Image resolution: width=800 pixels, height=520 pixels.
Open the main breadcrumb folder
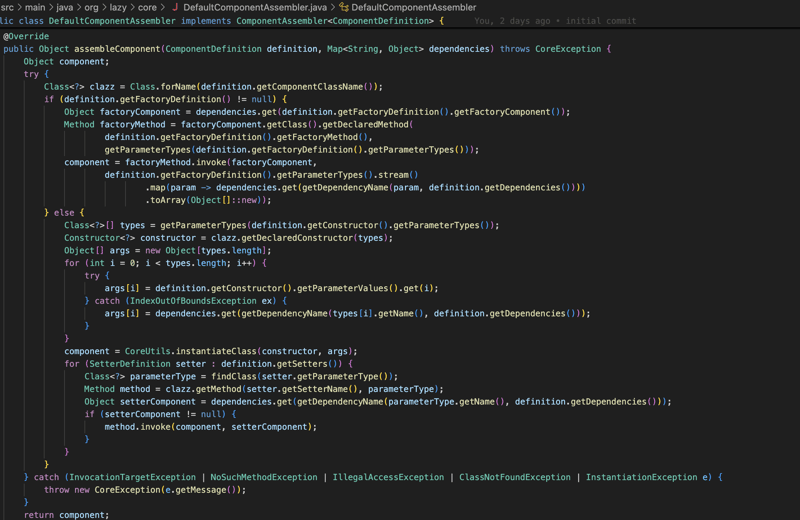(x=35, y=7)
